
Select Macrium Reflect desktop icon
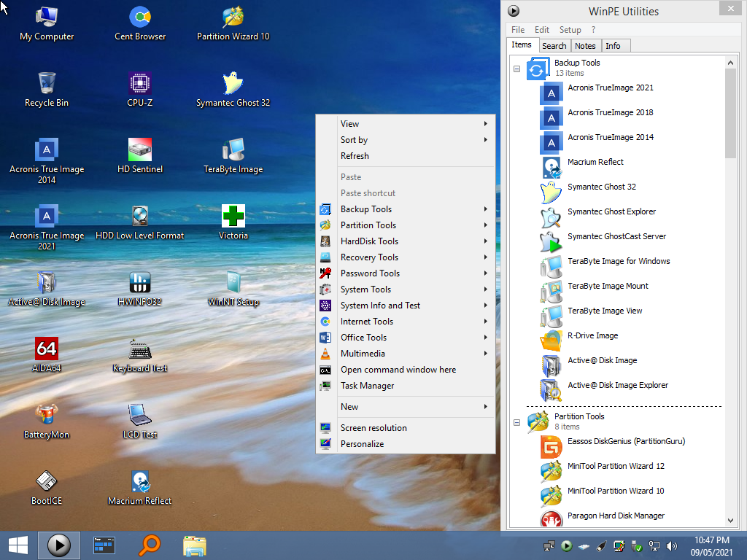tap(140, 488)
